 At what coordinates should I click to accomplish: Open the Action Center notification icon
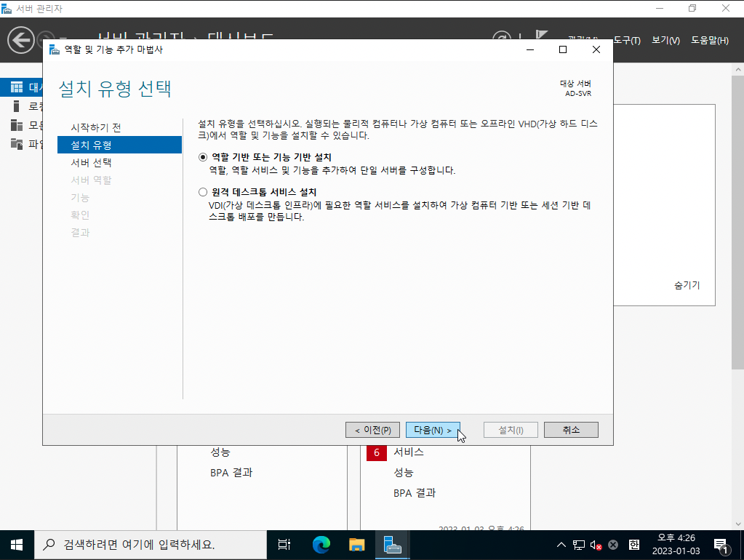(x=721, y=545)
